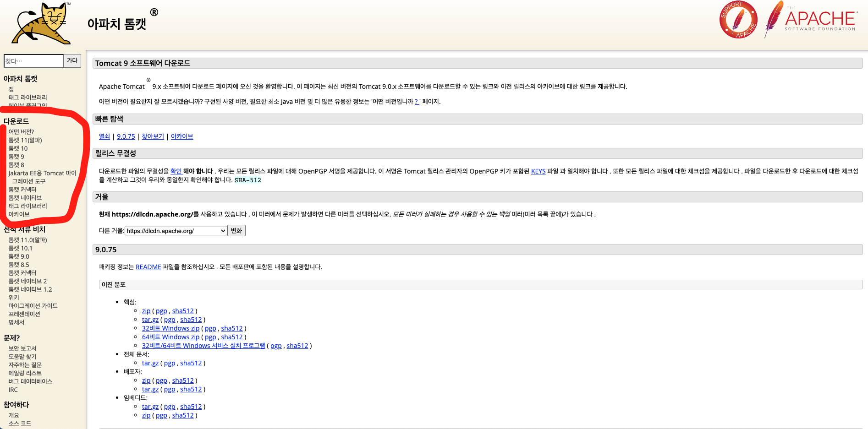The height and width of the screenshot is (429, 868).
Task: Open 톰캣 네이티브 2 documentation link
Action: coord(27,281)
